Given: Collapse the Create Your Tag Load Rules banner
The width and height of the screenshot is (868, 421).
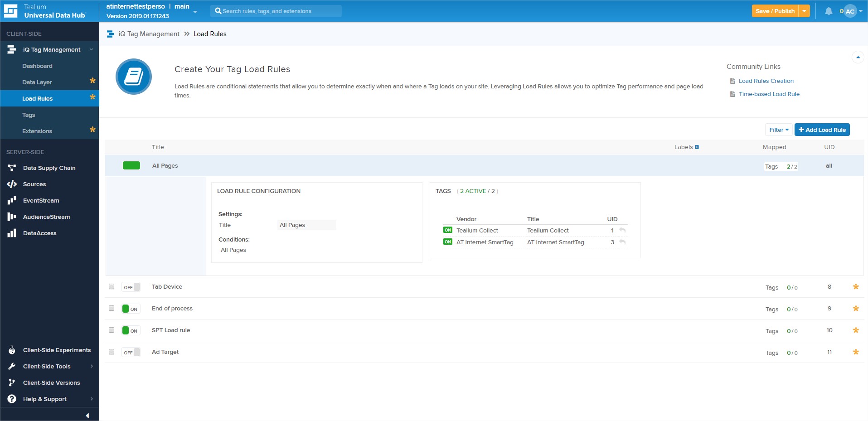Looking at the screenshot, I should coord(858,58).
